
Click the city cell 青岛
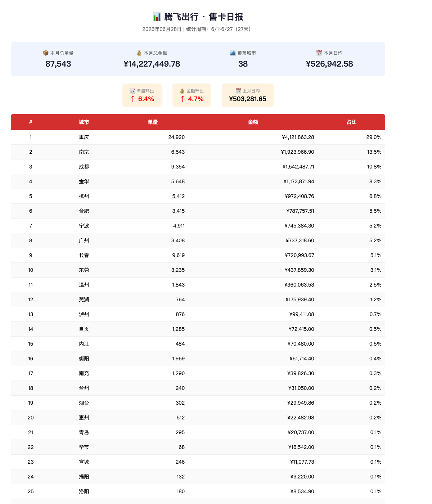coord(84,432)
